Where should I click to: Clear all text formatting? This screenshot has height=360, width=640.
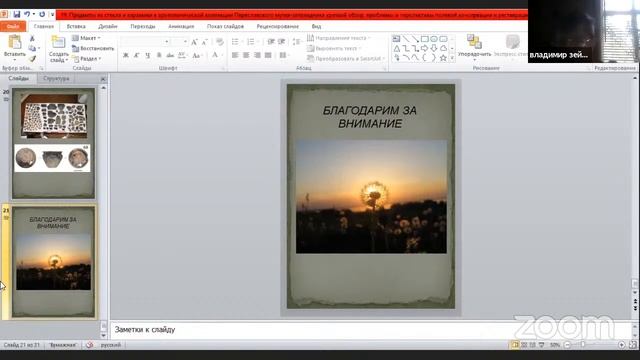click(220, 42)
